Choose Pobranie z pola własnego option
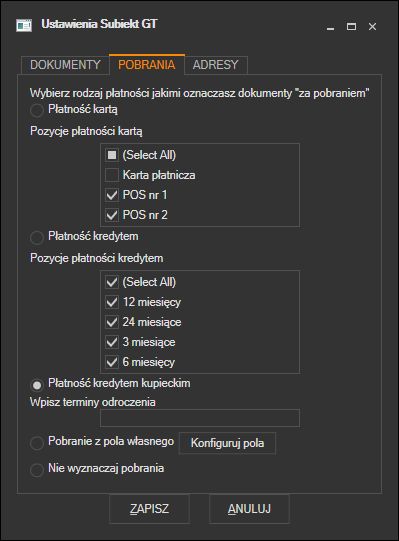This screenshot has height=541, width=399. point(37,443)
